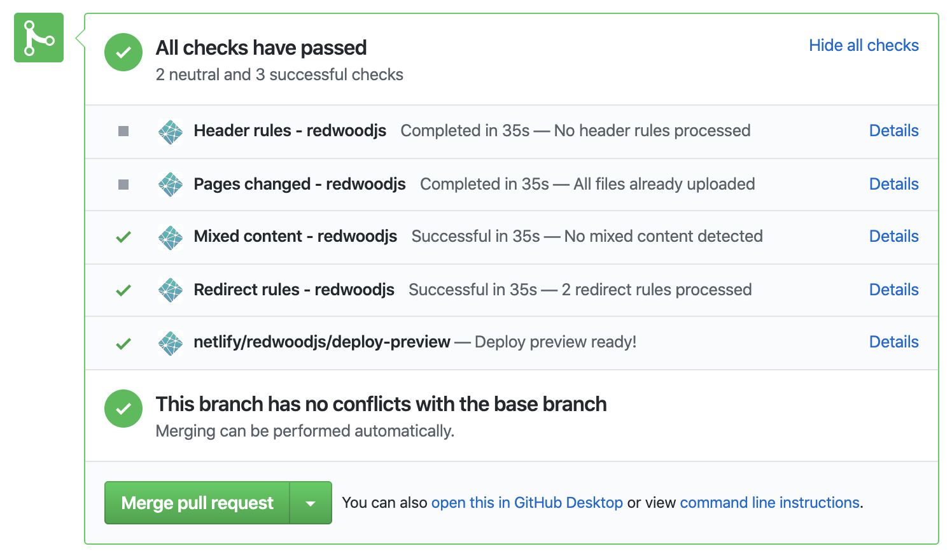The width and height of the screenshot is (952, 560).
Task: Open merge options dropdown arrow
Action: click(x=311, y=503)
